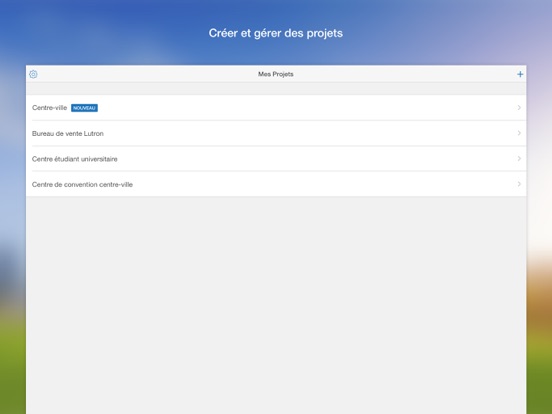The image size is (552, 414).
Task: Expand Bureau de vente Lutron chevron
Action: coord(519,133)
